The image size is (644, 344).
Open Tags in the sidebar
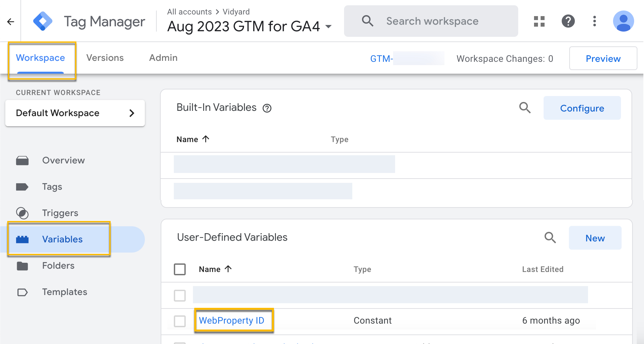(x=52, y=187)
